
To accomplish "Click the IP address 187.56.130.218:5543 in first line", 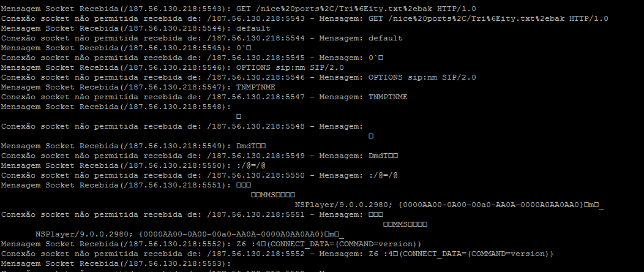I will click(x=174, y=9).
